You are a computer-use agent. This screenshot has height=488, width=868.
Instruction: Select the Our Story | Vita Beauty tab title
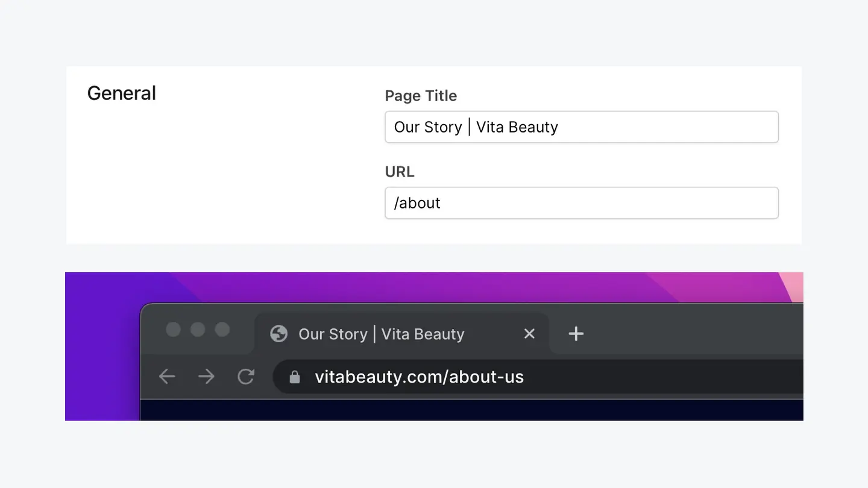tap(381, 334)
